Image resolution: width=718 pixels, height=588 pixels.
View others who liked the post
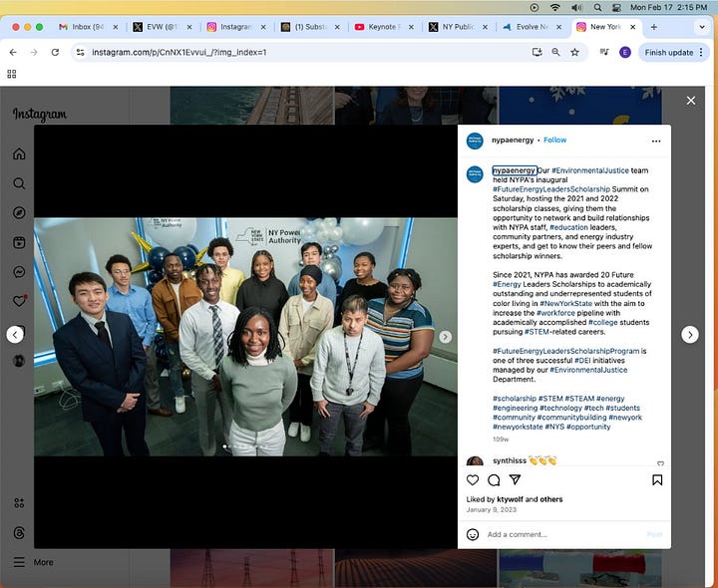(551, 499)
